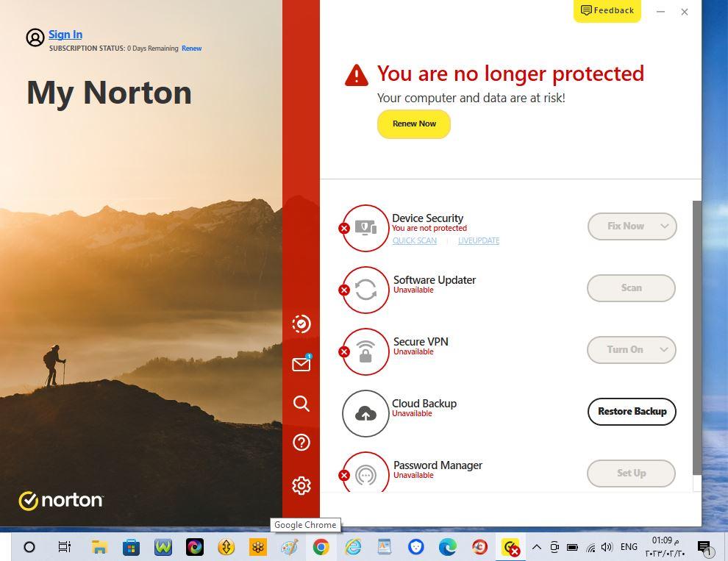
Task: Open the Secure VPN lock icon
Action: [x=366, y=351]
